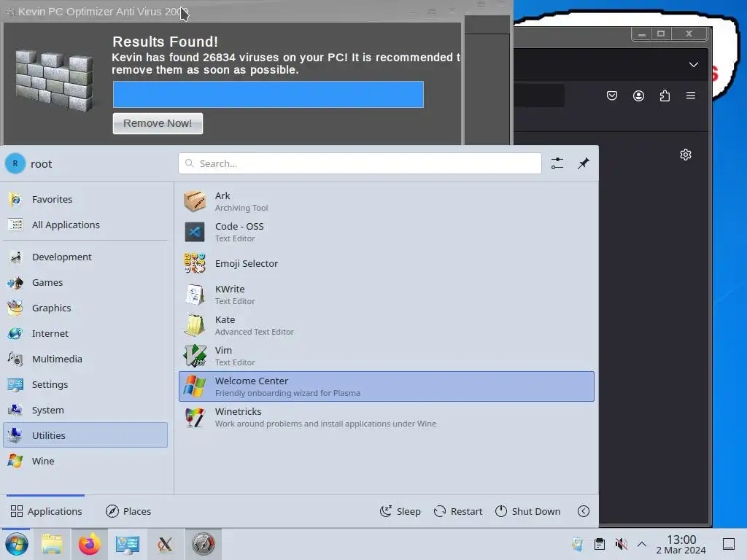Open new tab page settings gear
Image resolution: width=747 pixels, height=560 pixels.
[x=686, y=155]
